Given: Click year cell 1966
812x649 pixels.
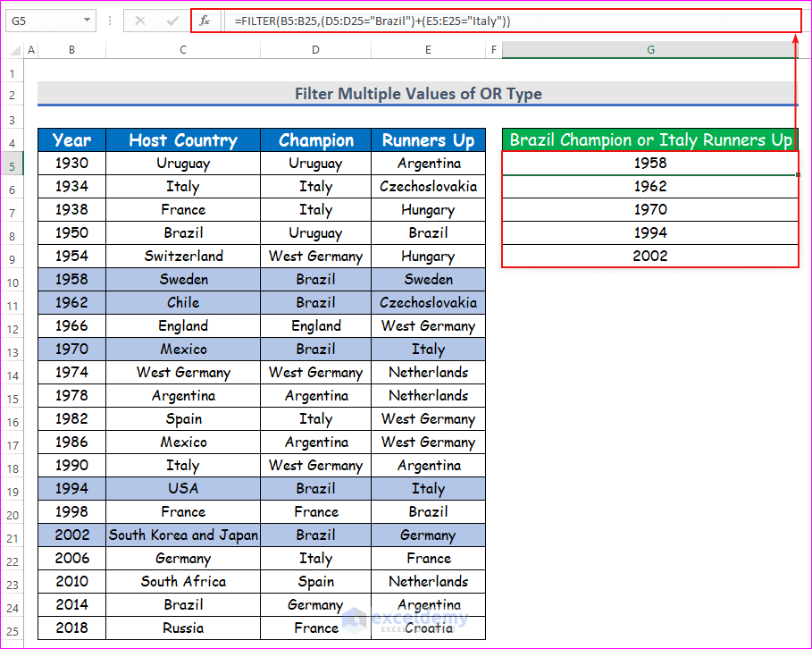Looking at the screenshot, I should tap(71, 326).
